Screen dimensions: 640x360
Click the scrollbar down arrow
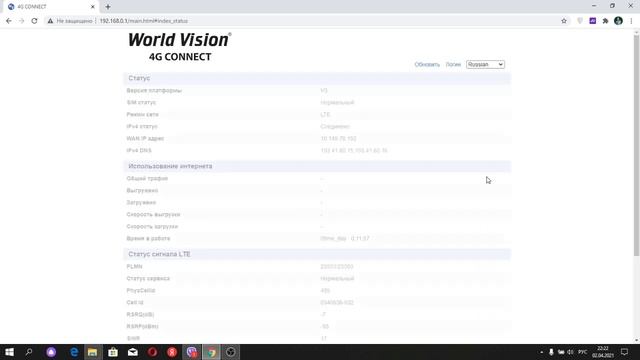point(636,340)
